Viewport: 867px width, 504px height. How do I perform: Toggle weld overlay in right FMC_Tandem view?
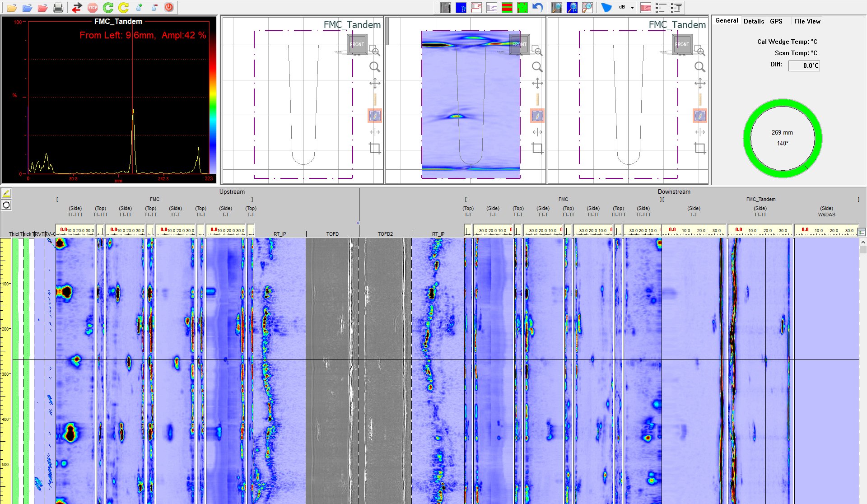point(699,116)
